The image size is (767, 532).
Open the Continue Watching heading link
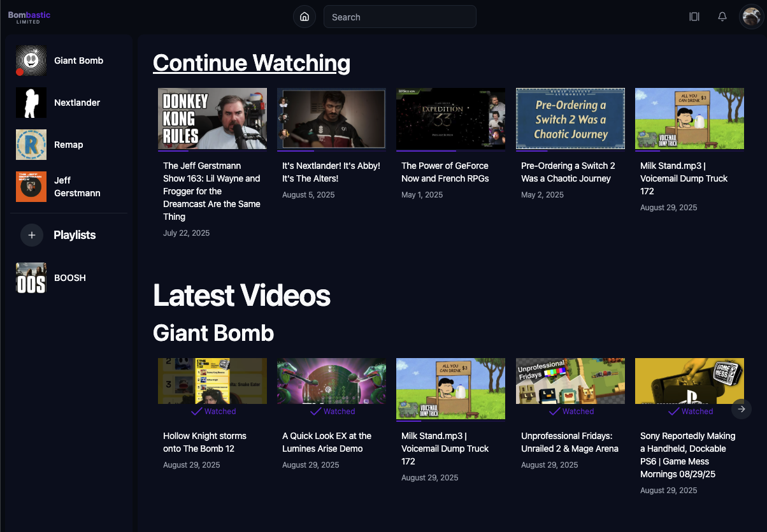[x=252, y=62]
